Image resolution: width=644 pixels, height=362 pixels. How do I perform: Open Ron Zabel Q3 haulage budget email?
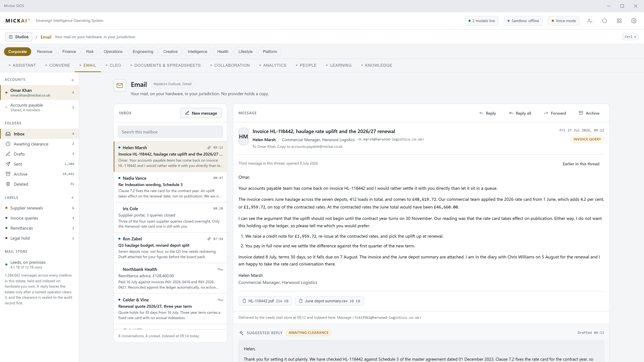[170, 248]
